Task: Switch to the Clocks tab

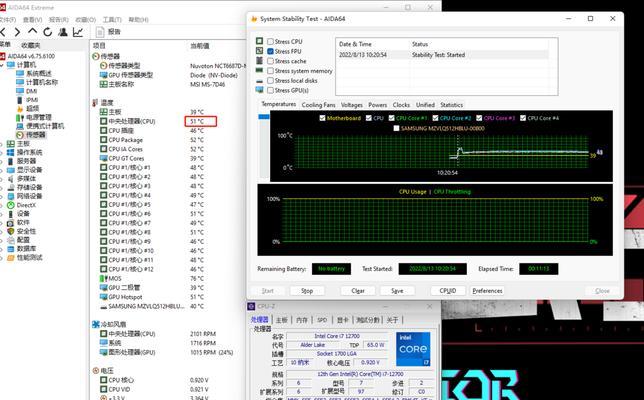Action: click(x=401, y=105)
